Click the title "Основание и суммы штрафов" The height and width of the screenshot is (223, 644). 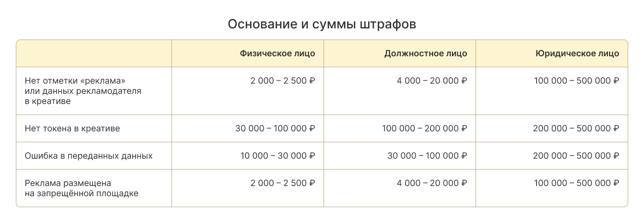pyautogui.click(x=322, y=25)
